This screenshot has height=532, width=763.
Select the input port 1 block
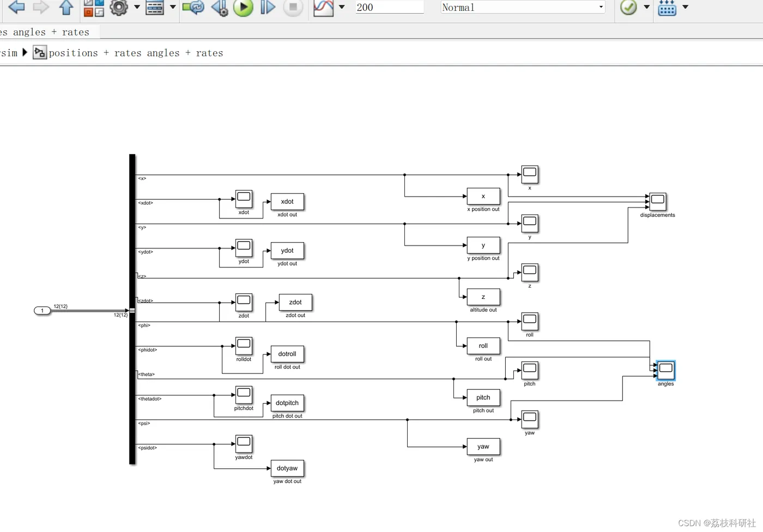[x=42, y=310]
